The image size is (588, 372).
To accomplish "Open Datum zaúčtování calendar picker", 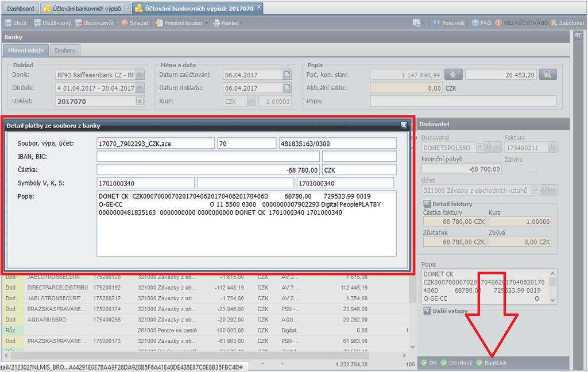I will (x=287, y=74).
